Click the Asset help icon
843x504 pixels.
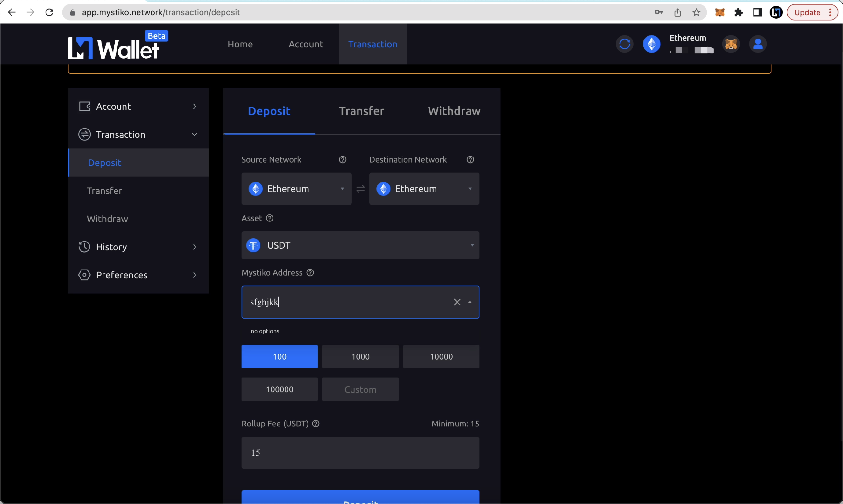click(269, 218)
